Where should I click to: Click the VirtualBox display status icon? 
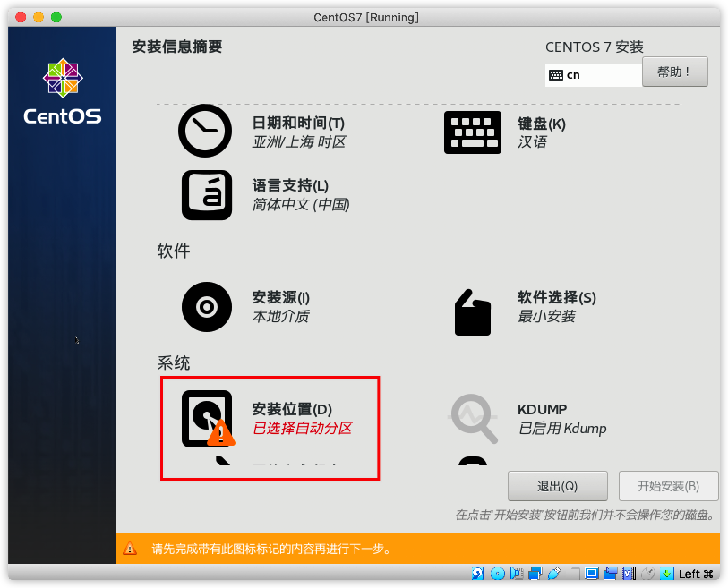[x=591, y=573]
